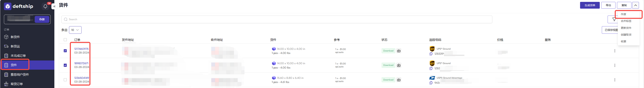Copy tracking number of order 1898372671
644x88 pixels.
coord(431,68)
